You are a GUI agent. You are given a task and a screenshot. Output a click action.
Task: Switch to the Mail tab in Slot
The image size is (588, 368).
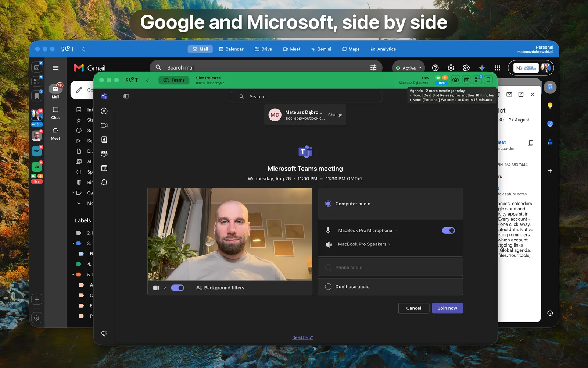tap(200, 49)
